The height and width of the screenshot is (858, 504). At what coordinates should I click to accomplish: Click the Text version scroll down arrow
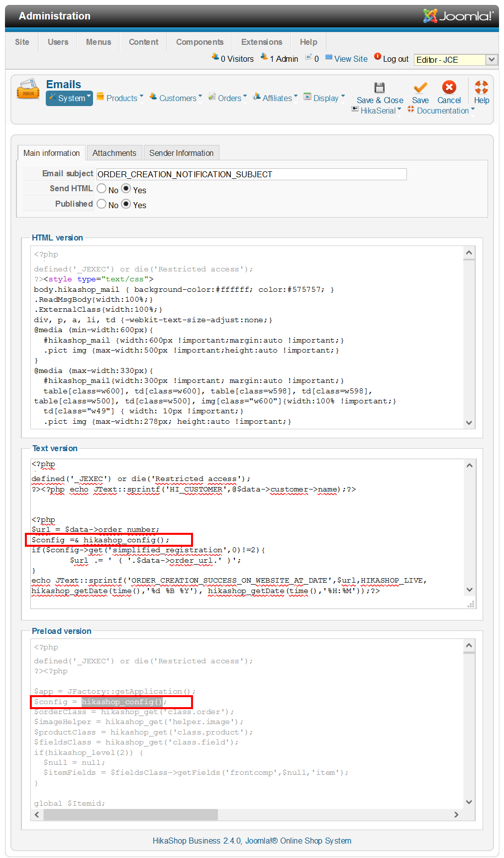pyautogui.click(x=469, y=590)
